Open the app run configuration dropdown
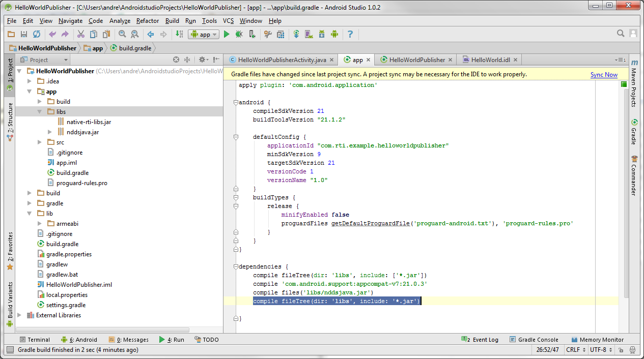The height and width of the screenshot is (359, 644). tap(204, 34)
